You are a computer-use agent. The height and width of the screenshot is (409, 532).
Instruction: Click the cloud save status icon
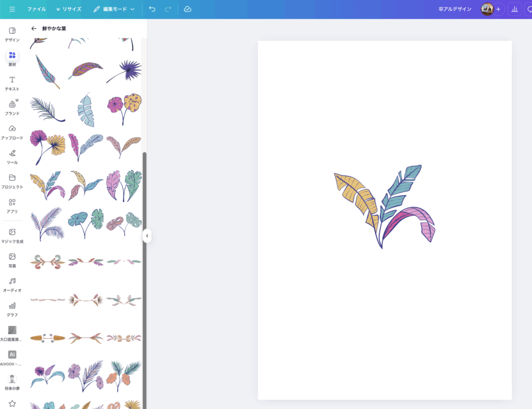click(188, 9)
